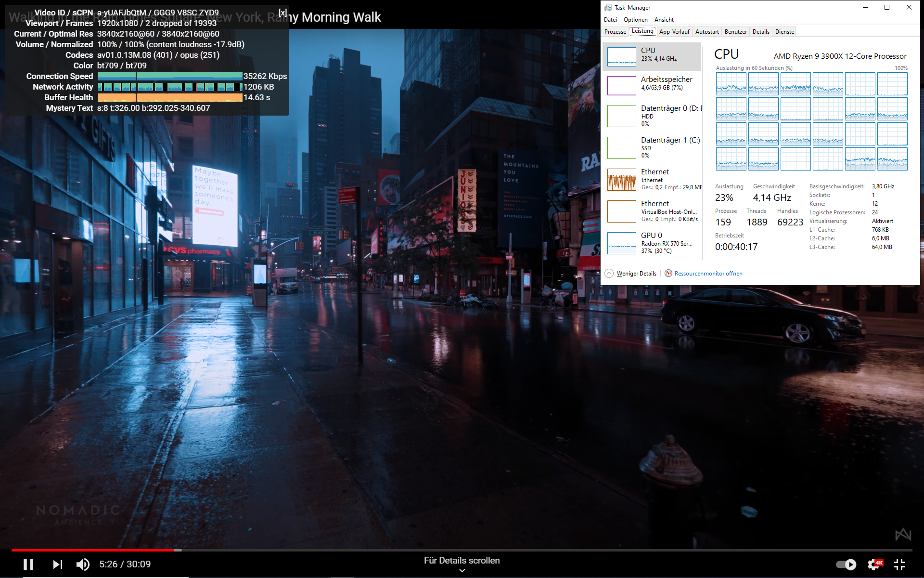Image resolution: width=924 pixels, height=578 pixels.
Task: Collapse with Weniger Details chevron
Action: (x=609, y=273)
